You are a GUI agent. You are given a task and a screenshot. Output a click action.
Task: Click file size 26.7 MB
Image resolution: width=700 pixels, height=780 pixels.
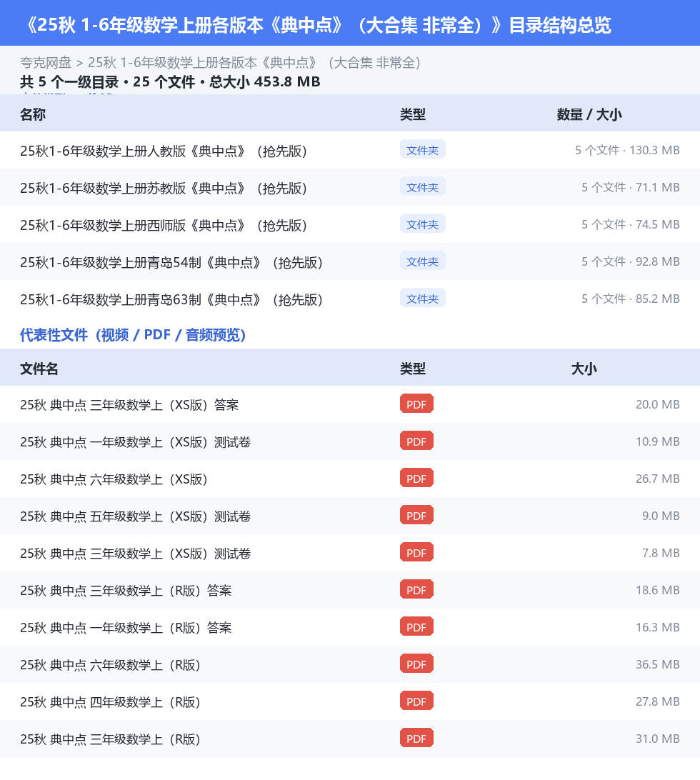pos(658,479)
